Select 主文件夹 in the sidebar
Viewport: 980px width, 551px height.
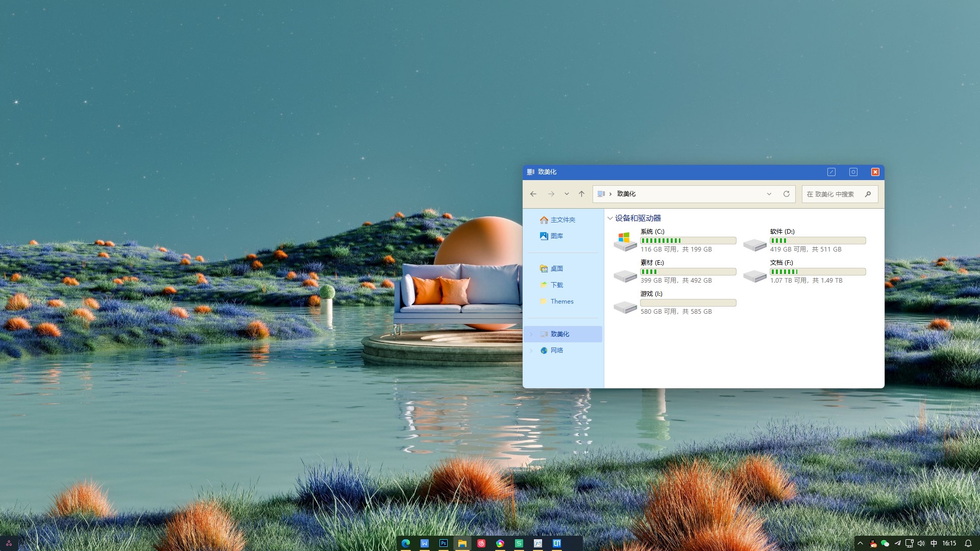[x=562, y=220]
